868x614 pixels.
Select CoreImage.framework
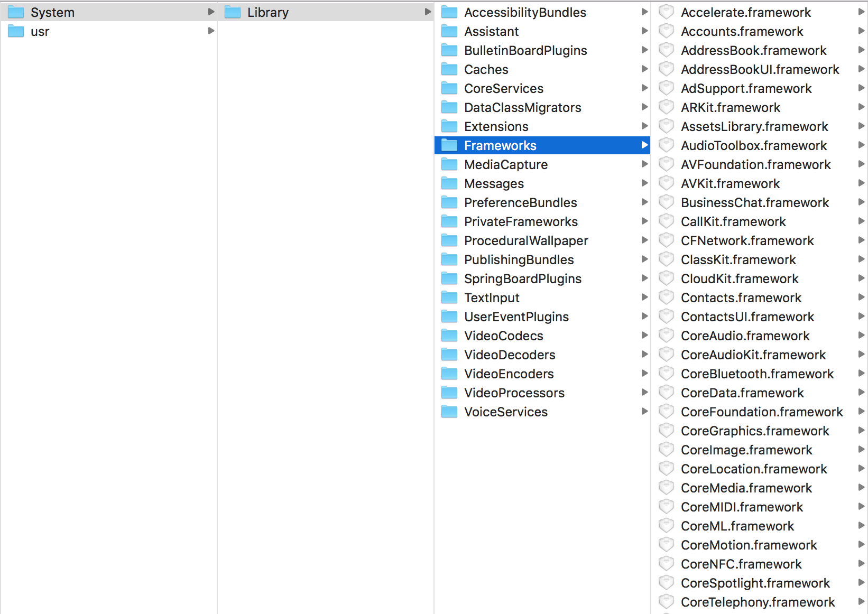click(760, 450)
